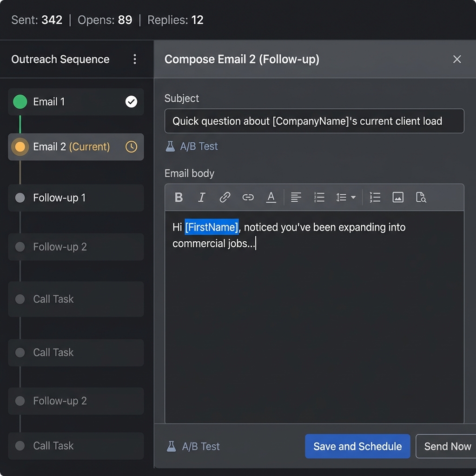476x476 pixels.
Task: Open the first Call Task step
Action: [x=76, y=299]
